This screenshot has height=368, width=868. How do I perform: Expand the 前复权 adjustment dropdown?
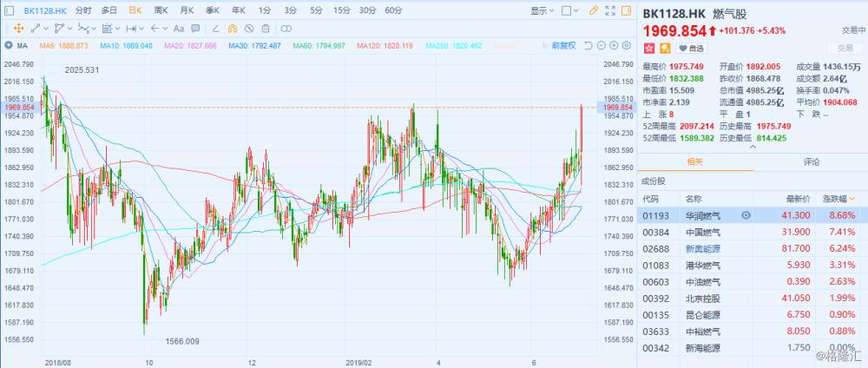pos(563,45)
